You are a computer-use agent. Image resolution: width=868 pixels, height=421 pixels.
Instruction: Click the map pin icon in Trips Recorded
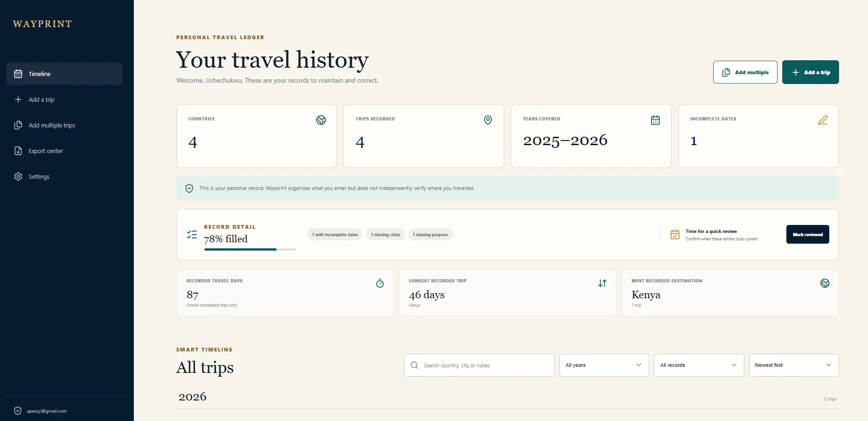[x=488, y=120]
